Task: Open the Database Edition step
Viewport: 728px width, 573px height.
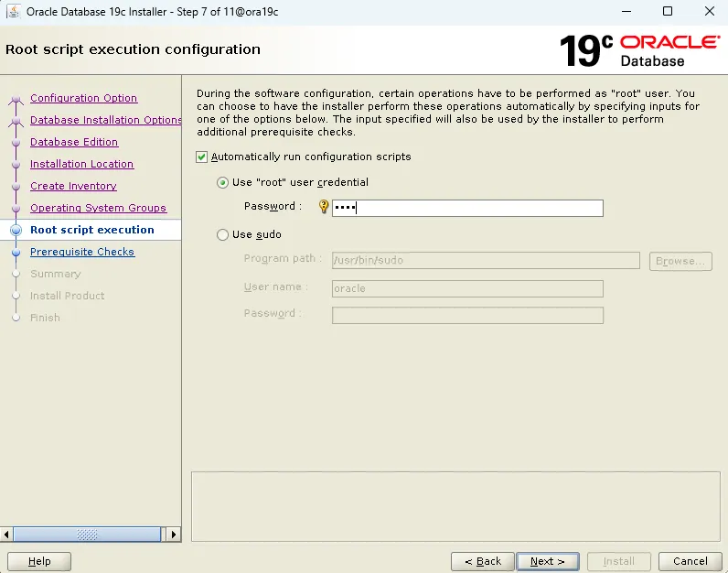Action: coord(74,142)
